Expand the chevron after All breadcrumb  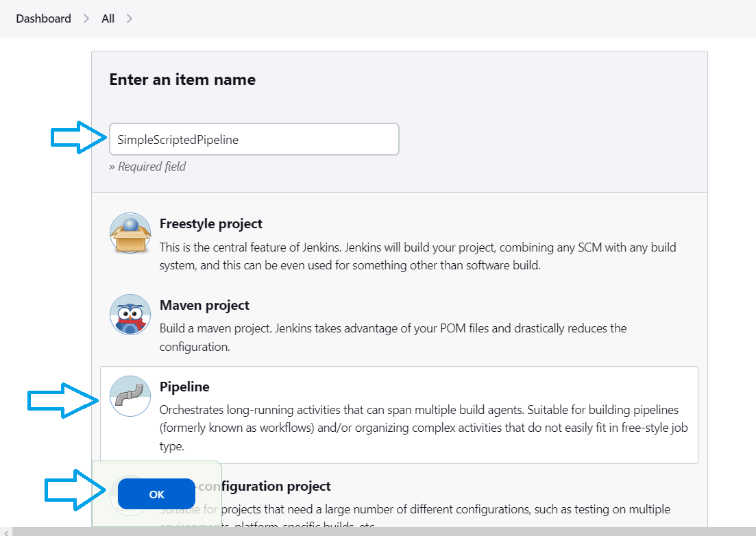click(x=130, y=19)
